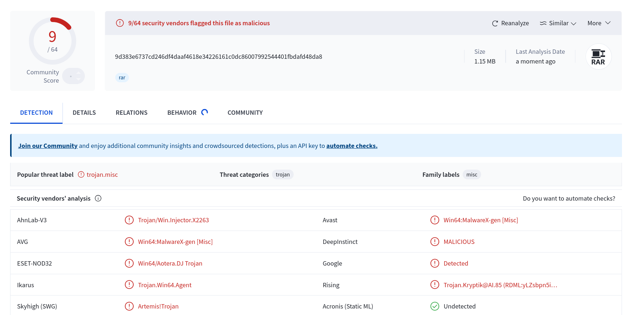Viewport: 644px width, 315px height.
Task: Switch to the DETAILS tab
Action: 84,113
